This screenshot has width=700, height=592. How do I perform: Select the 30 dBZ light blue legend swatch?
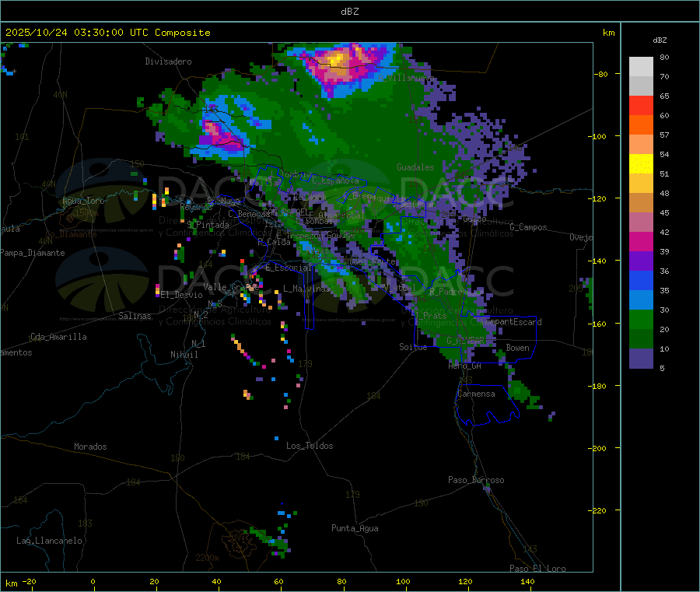(641, 300)
